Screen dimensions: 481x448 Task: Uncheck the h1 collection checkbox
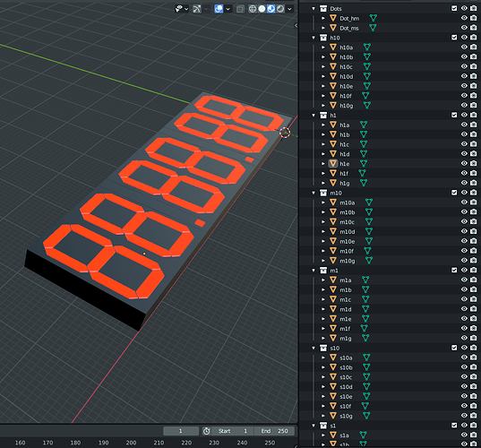coord(454,115)
